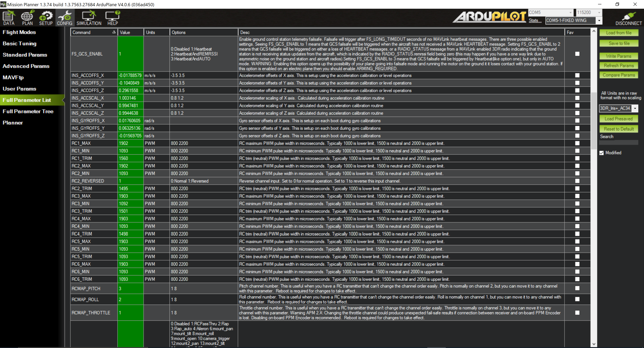Viewport: 644px width, 348px height.
Task: Click the parameter Search field
Action: (x=619, y=143)
